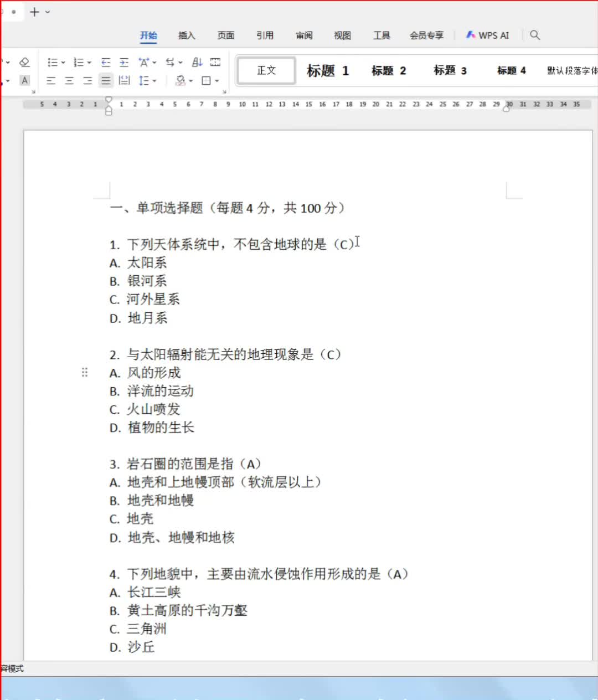Click the paragraph drag handle beside question 2
598x700 pixels.
click(85, 372)
